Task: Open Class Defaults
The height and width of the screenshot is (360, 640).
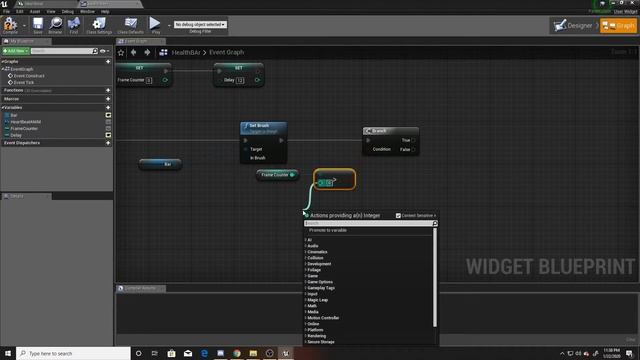Action: point(131,25)
